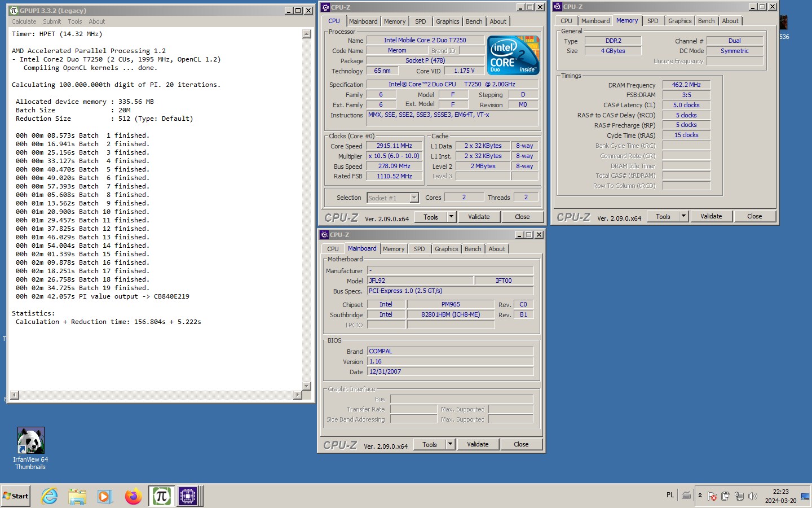Click GPUPI title bar icon
812x508 pixels.
14,10
